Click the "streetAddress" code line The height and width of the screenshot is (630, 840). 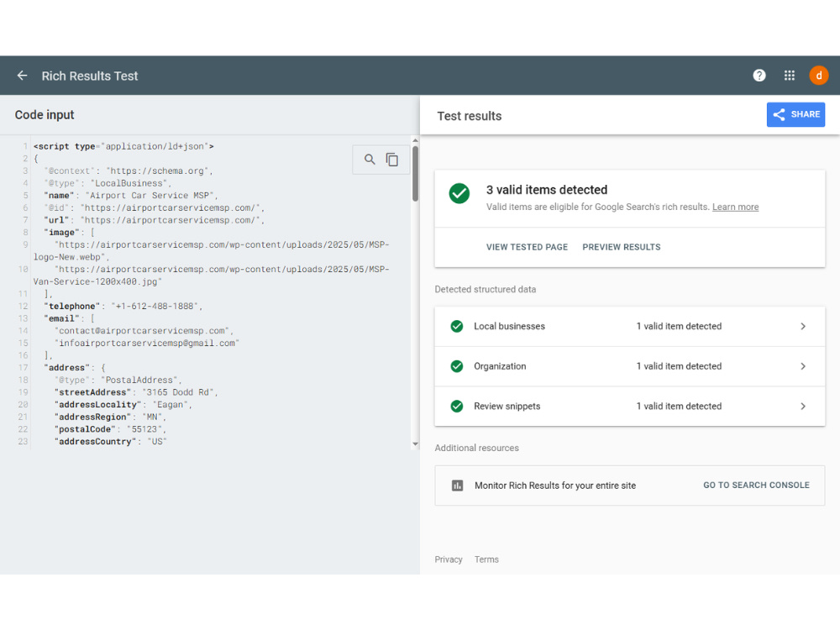point(136,392)
